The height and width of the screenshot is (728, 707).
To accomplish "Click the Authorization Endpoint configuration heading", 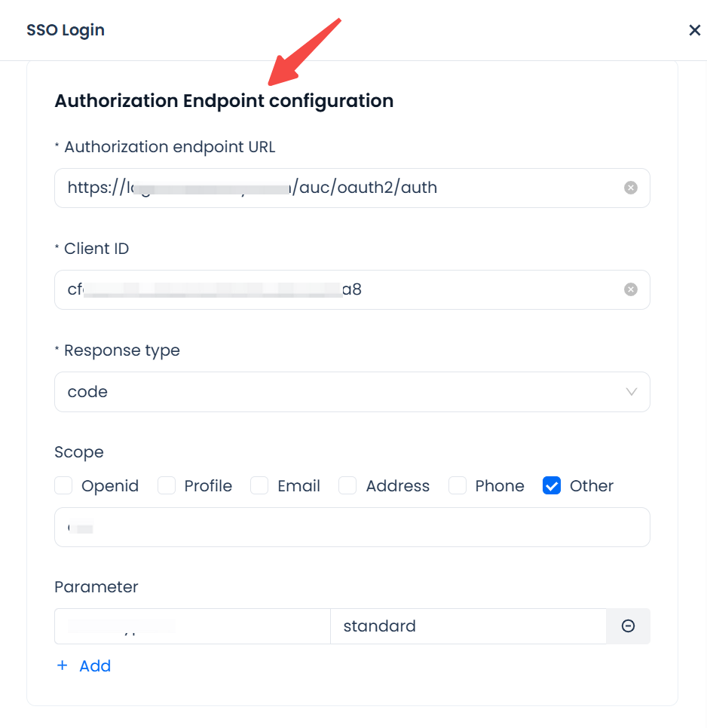I will (x=224, y=101).
